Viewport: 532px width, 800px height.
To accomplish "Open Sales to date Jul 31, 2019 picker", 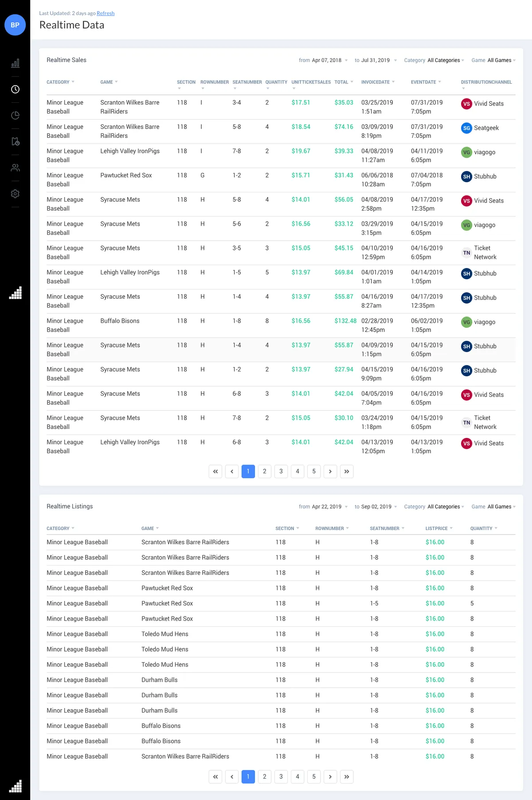I will coord(379,60).
